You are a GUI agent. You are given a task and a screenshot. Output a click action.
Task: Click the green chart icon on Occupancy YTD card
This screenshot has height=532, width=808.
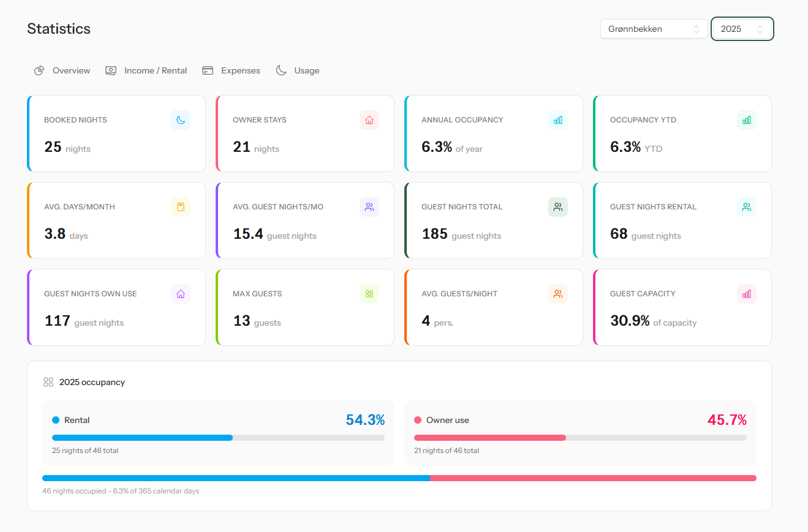(x=747, y=120)
